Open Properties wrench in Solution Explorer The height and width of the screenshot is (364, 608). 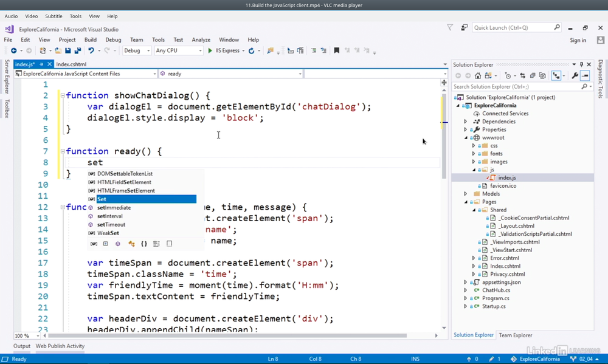(x=575, y=76)
